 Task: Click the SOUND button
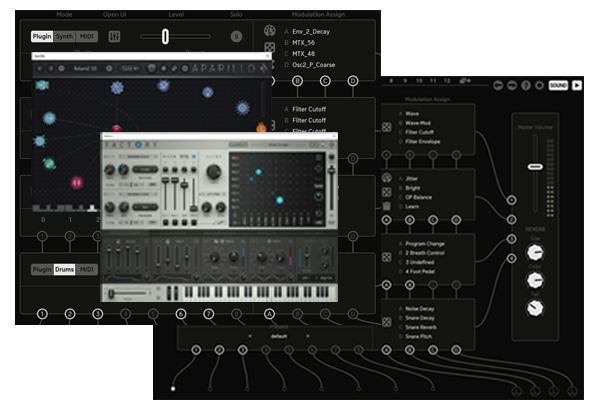(x=558, y=86)
